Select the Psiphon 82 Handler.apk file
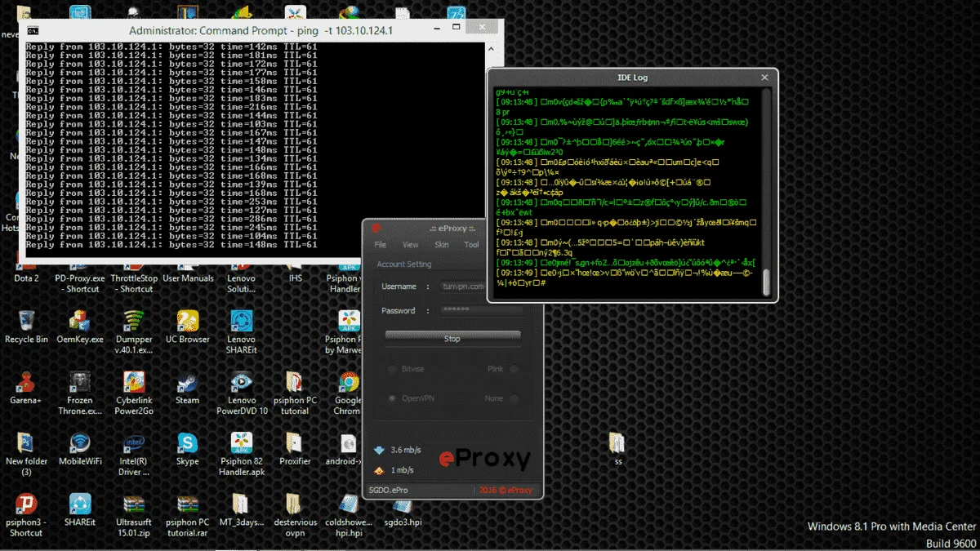Screen dimensions: 980x551 pyautogui.click(x=241, y=454)
